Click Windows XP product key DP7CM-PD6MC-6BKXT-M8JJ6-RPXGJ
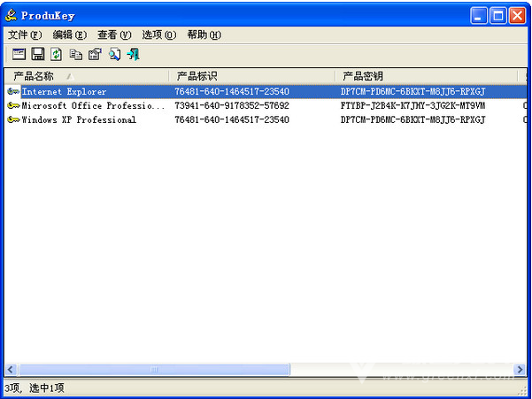532x399 pixels. (412, 119)
